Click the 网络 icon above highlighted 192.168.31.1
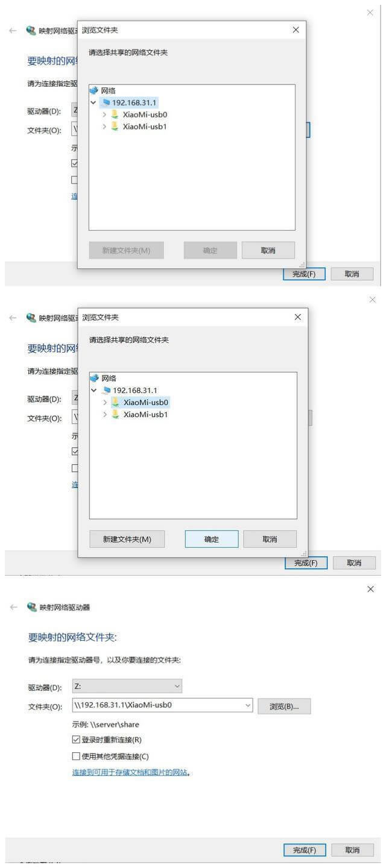Viewport: 386px width, 868px height. 93,90
